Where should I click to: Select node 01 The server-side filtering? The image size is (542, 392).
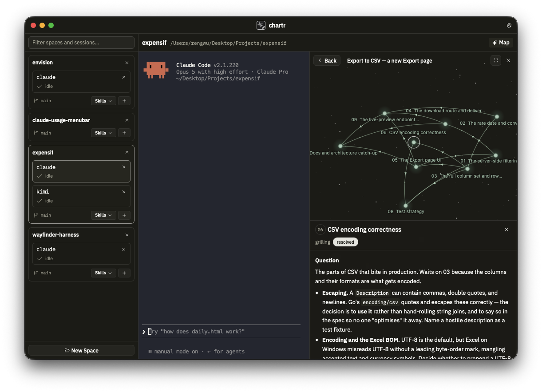point(496,155)
